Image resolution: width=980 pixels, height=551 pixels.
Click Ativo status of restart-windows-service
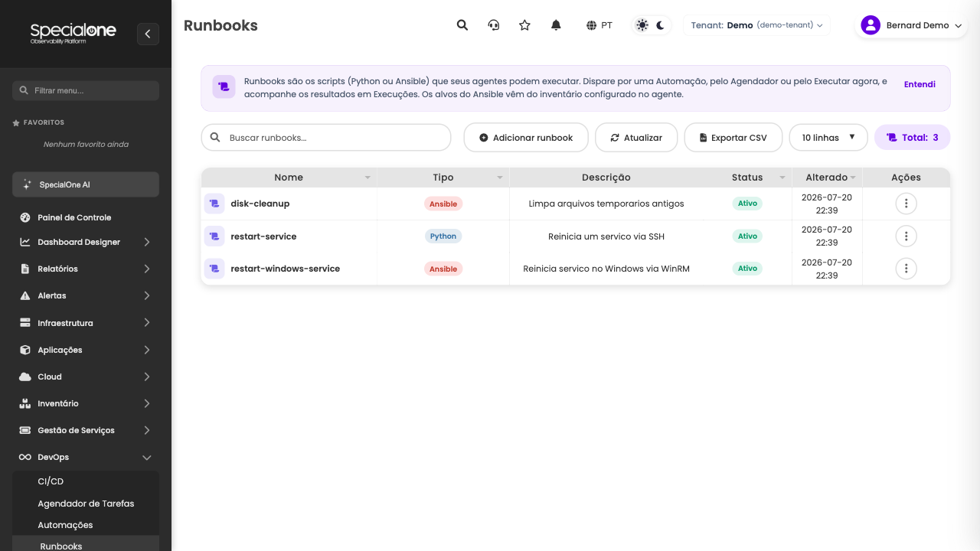click(747, 269)
